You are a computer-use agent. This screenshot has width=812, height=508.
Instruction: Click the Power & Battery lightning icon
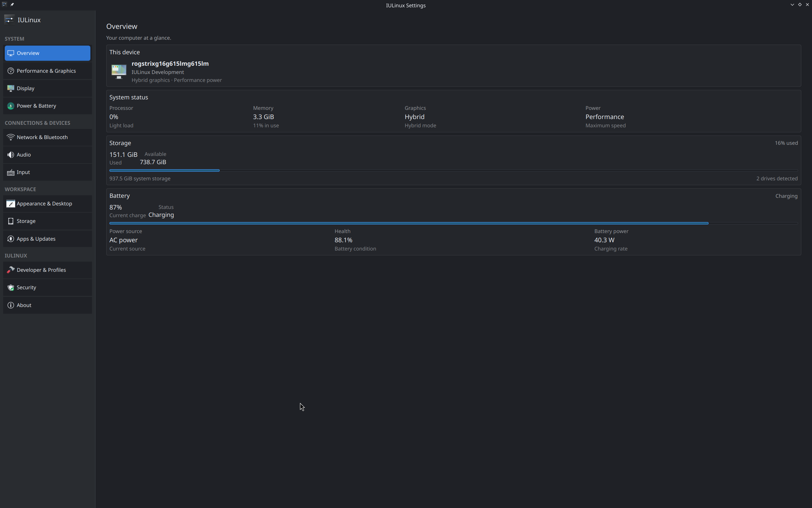[11, 106]
